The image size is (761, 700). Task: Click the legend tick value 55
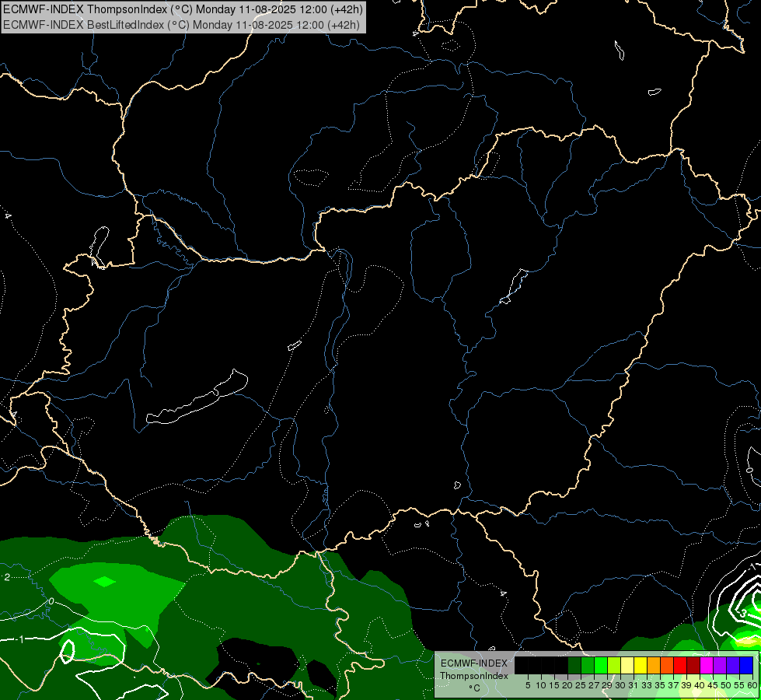(x=739, y=685)
